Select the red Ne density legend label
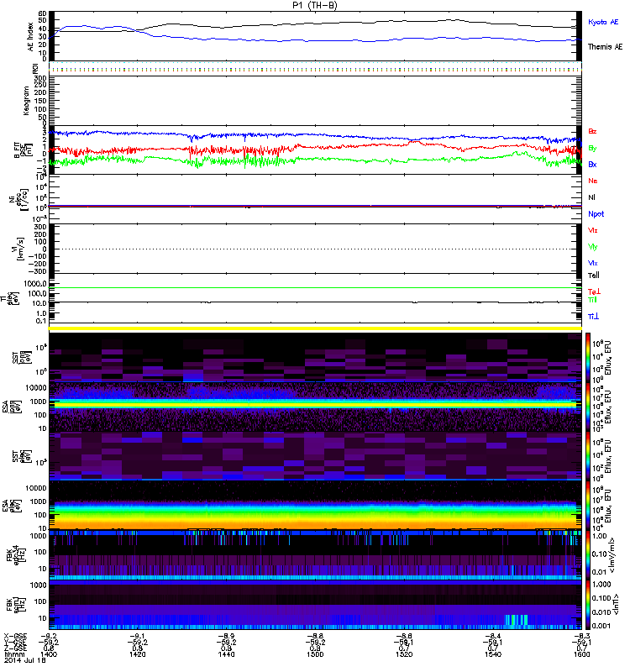Image resolution: width=630 pixels, height=672 pixels. 593,181
